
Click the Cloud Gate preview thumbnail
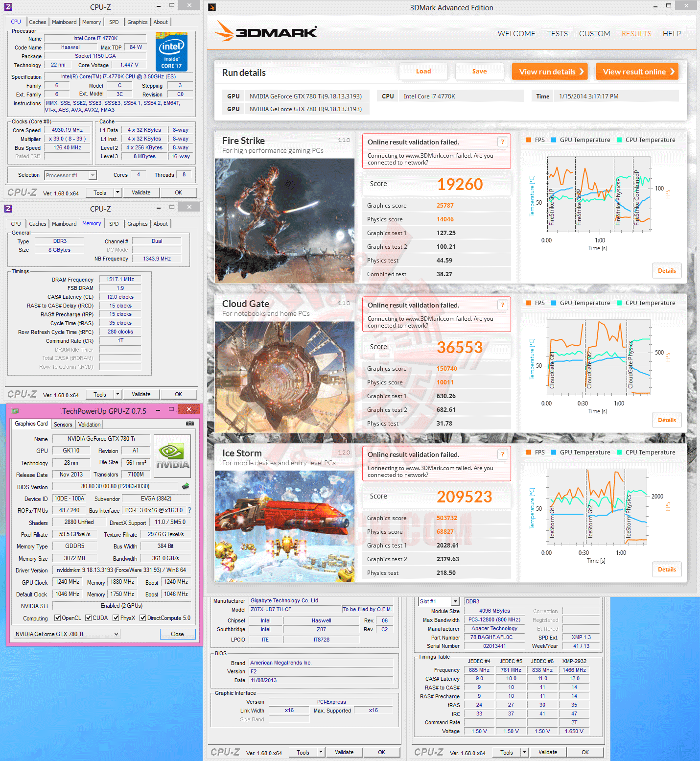pyautogui.click(x=285, y=377)
